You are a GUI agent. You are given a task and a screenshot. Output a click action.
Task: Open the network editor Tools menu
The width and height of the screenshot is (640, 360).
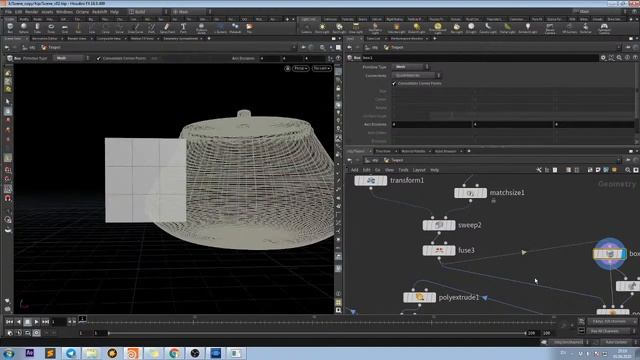(x=403, y=170)
